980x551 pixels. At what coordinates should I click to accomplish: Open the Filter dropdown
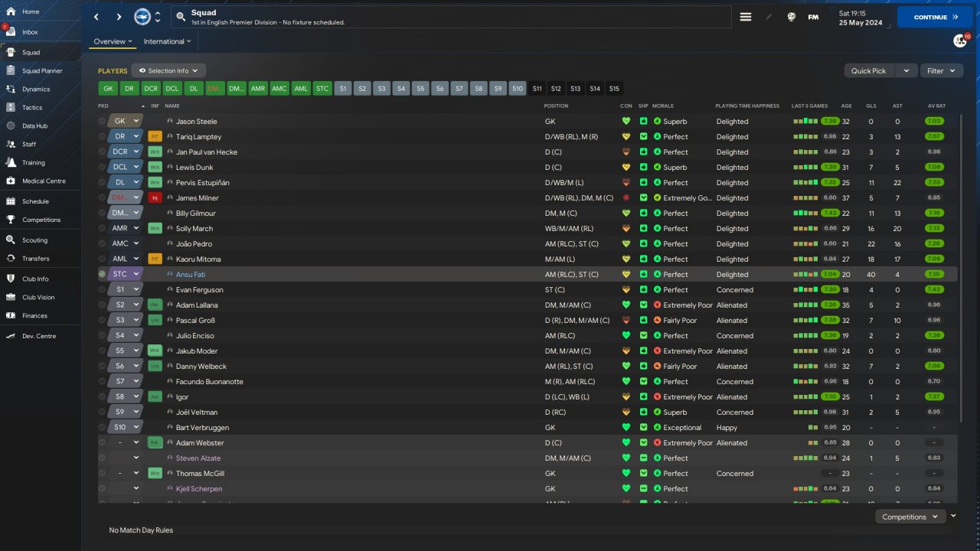point(942,70)
